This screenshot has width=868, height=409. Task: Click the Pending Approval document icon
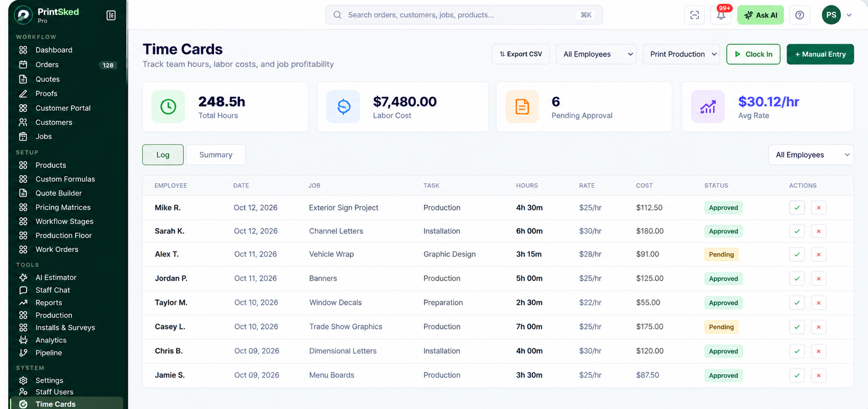tap(522, 107)
